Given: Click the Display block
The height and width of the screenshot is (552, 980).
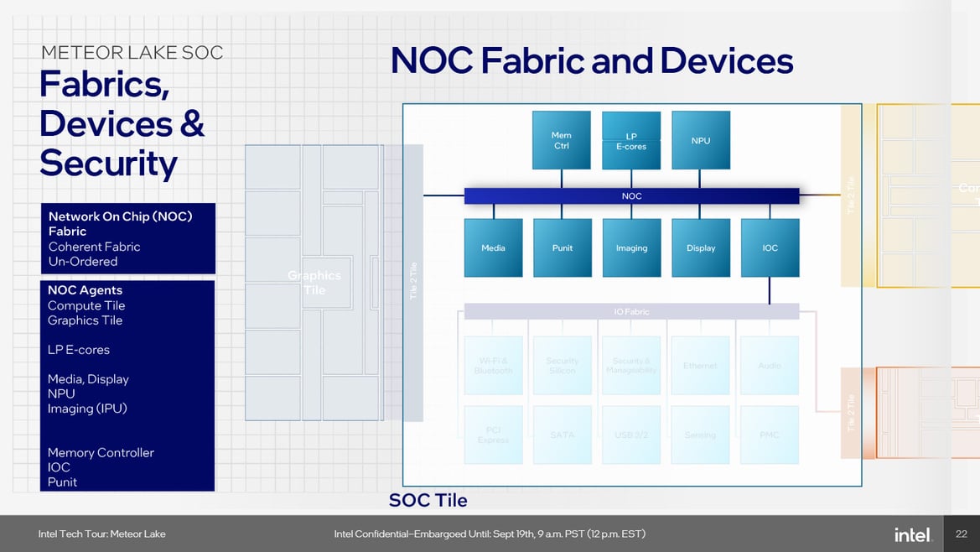Looking at the screenshot, I should point(701,247).
